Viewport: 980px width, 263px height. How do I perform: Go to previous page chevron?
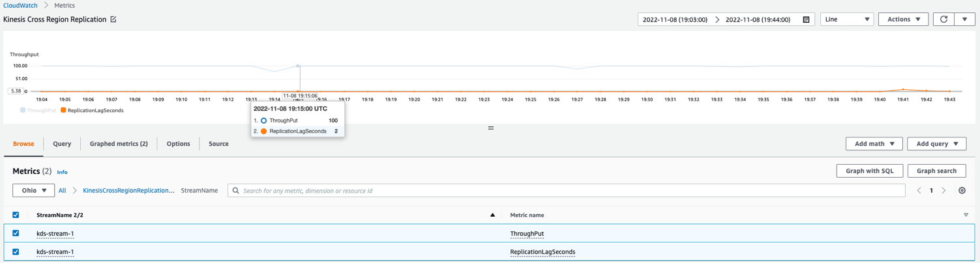point(919,191)
